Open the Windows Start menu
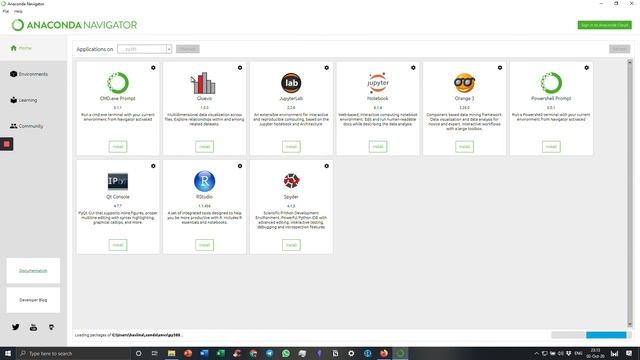Viewport: 640px width, 360px height. 8,353
